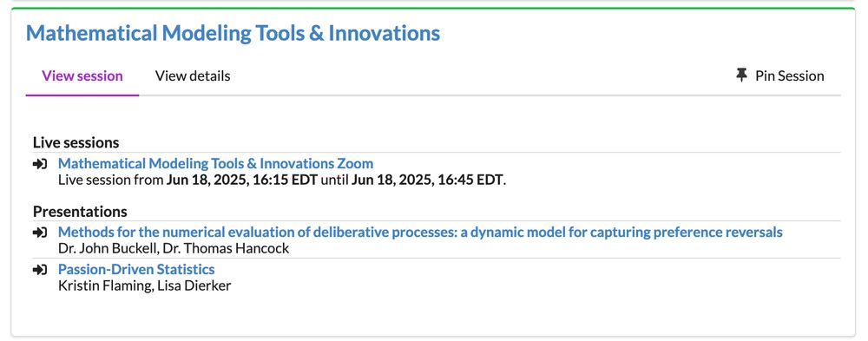Click author name Dr. Thomas Hancock
Screen dimensions: 868x341
(226, 248)
